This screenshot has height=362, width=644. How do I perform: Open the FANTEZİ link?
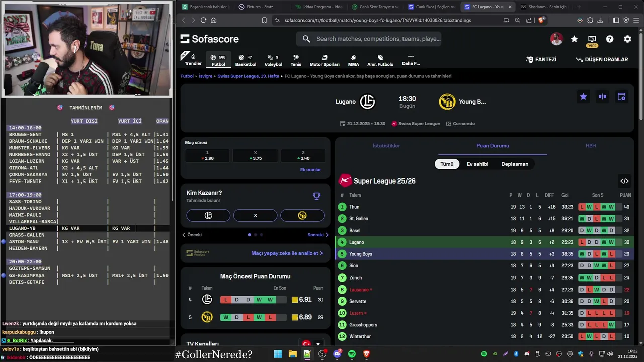point(541,59)
